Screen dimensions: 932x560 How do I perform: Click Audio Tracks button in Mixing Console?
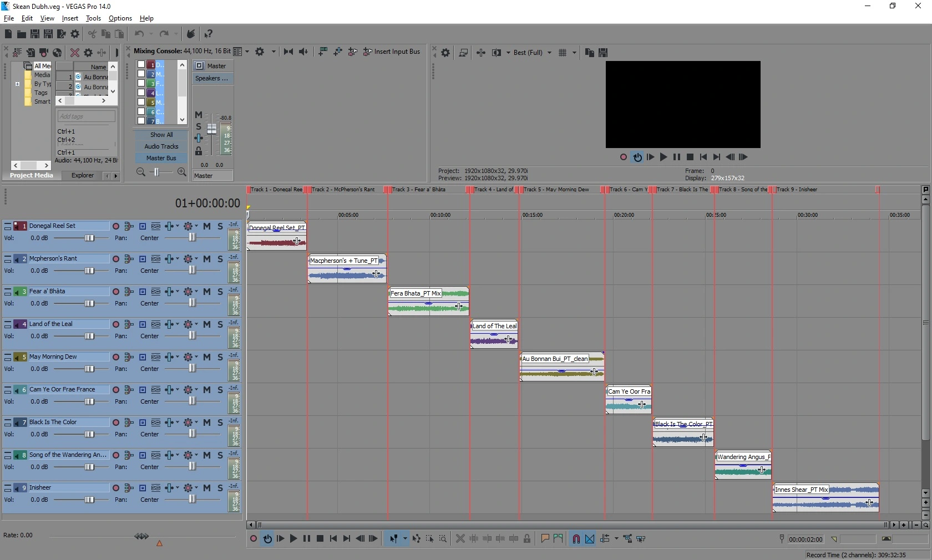[x=161, y=146]
